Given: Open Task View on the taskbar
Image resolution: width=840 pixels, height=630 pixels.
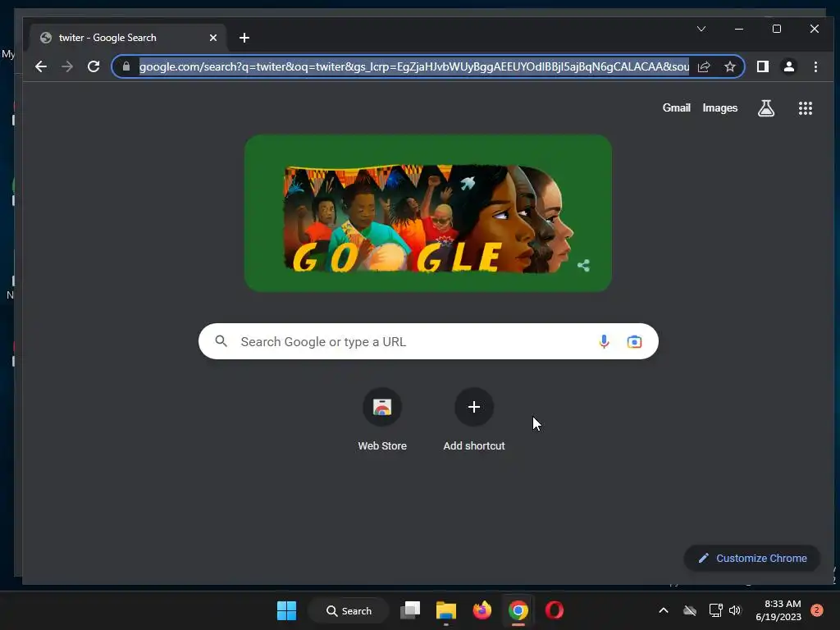Looking at the screenshot, I should pos(410,610).
